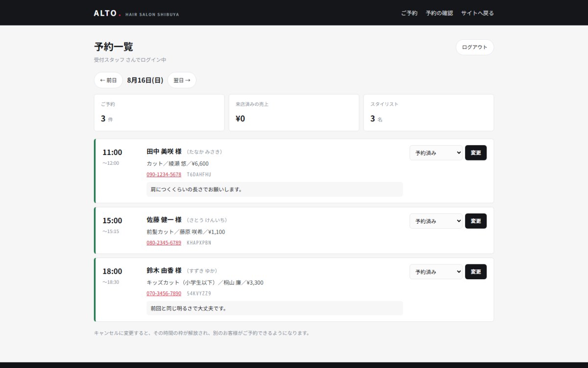Click service line 前髪カット／藤原 咲希／¥1,100
Viewport: 588px width, 368px height.
pos(186,232)
